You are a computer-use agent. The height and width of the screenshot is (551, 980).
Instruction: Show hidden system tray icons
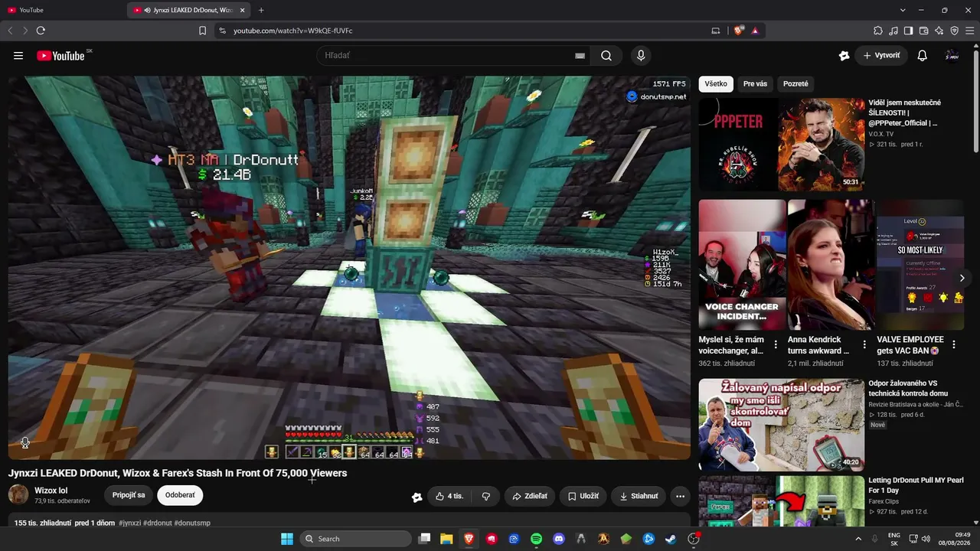pyautogui.click(x=858, y=539)
